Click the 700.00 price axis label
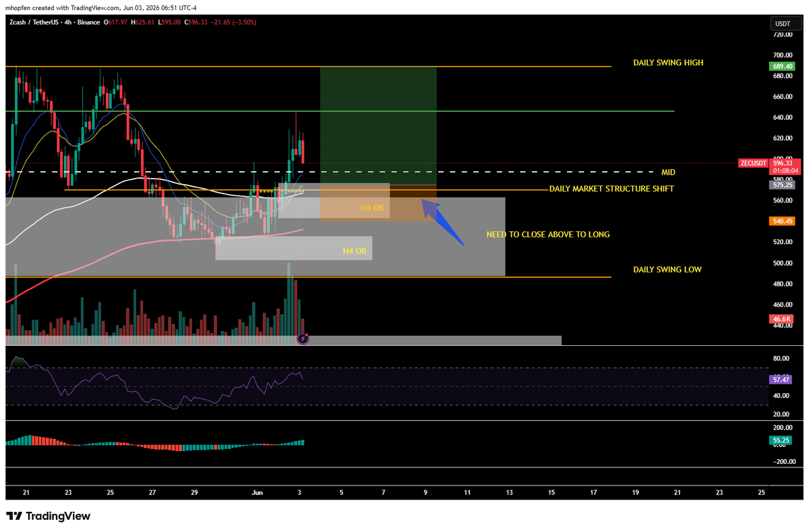 [783, 55]
